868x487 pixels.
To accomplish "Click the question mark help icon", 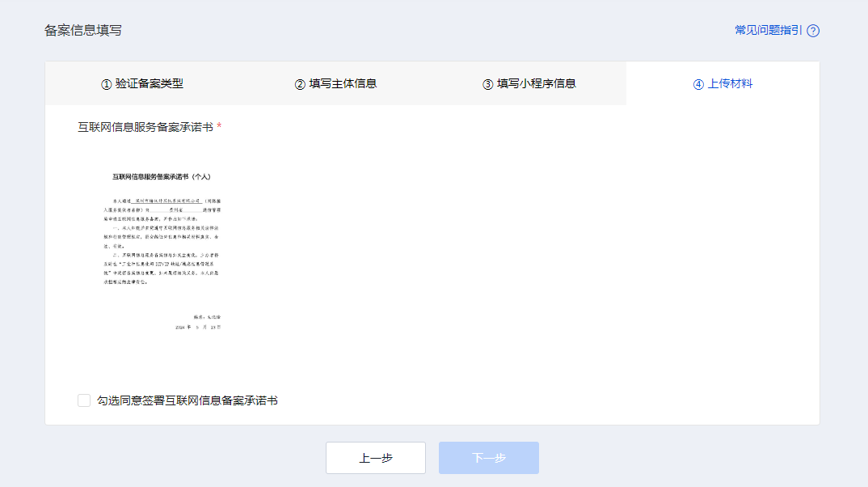I will (813, 31).
